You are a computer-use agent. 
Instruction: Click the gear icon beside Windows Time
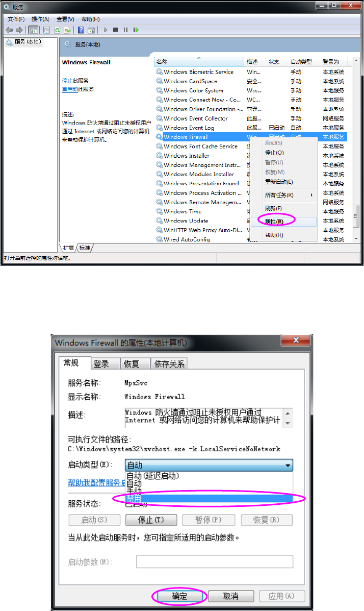tap(159, 211)
